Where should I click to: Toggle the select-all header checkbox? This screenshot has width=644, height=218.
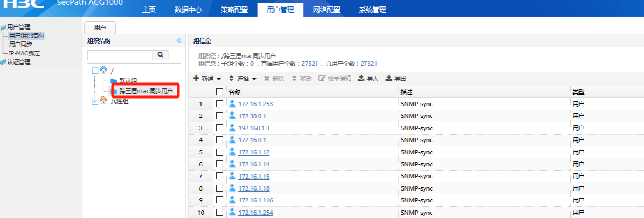[220, 92]
